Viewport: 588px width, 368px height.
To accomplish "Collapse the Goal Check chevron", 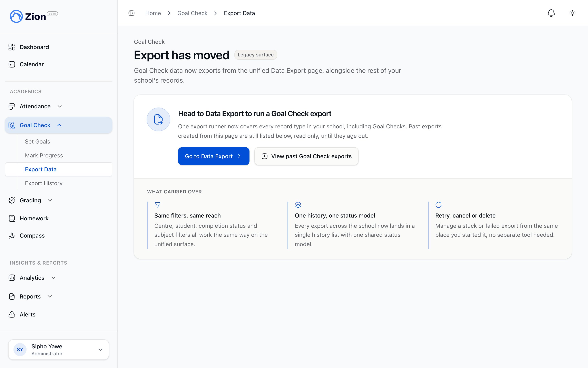I will pos(59,125).
